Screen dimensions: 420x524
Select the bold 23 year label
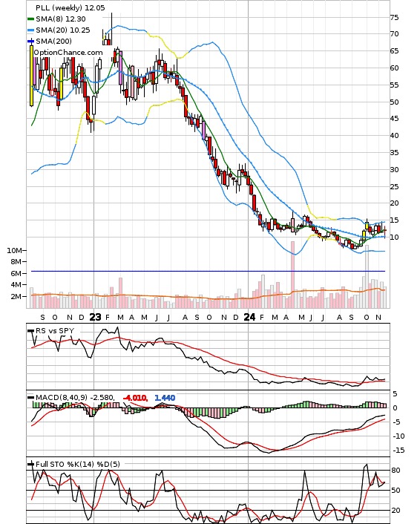coord(95,317)
